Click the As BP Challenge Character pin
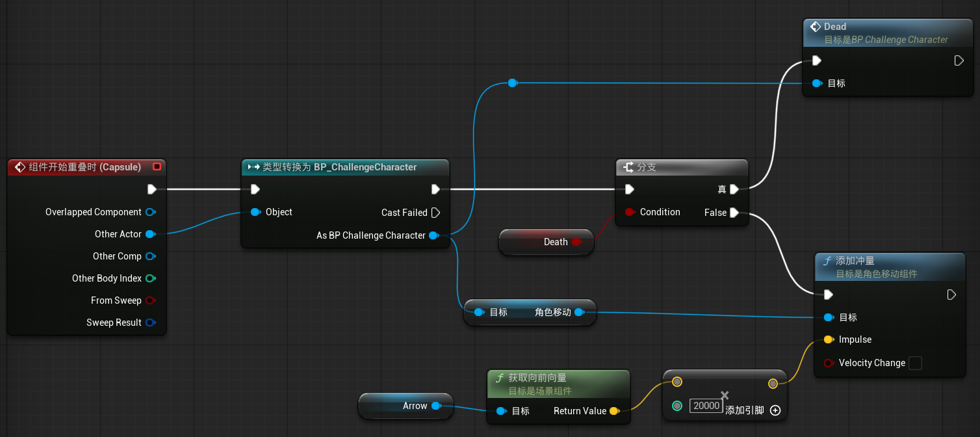 click(x=433, y=235)
